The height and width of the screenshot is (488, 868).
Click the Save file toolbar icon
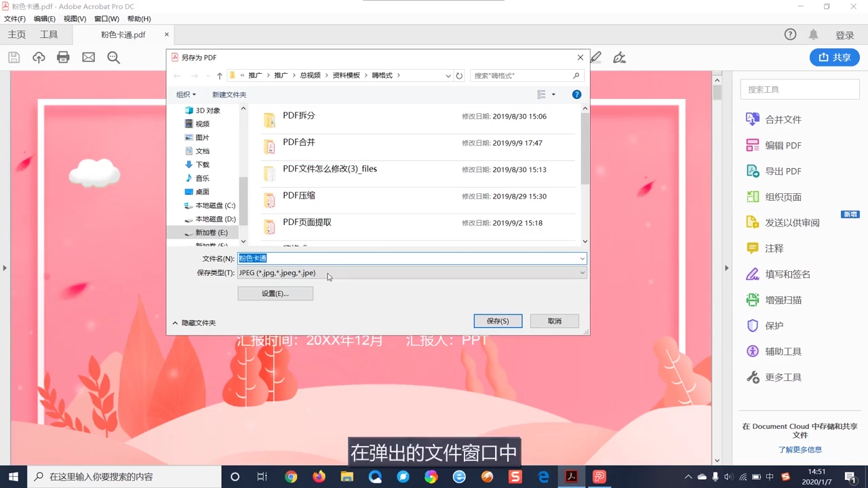(x=14, y=58)
